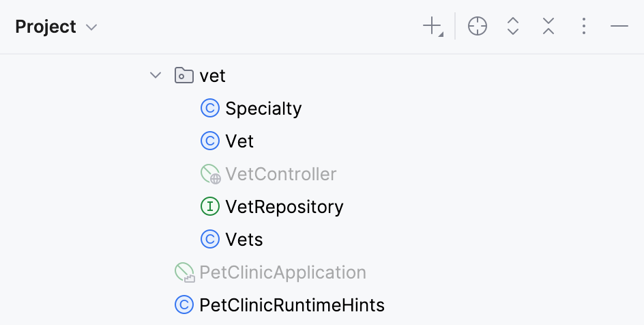This screenshot has width=644, height=325.
Task: Click the VetRepository interface icon
Action: 209,206
